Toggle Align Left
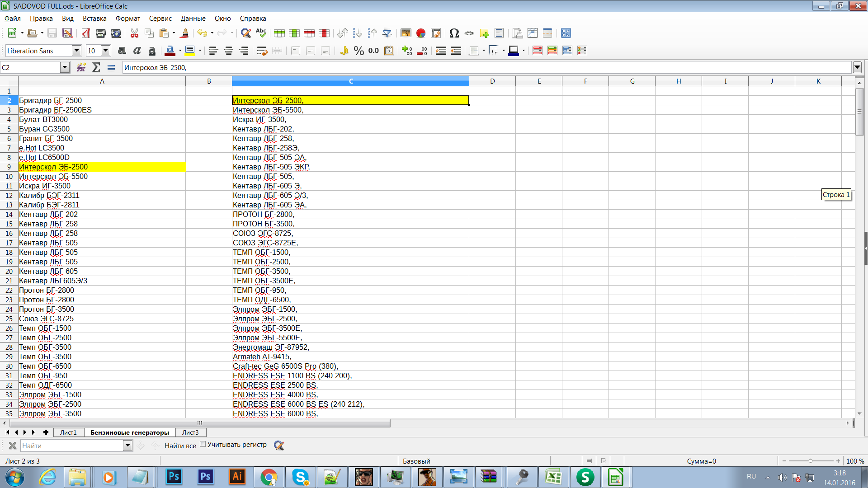The width and height of the screenshot is (868, 488). coord(213,51)
